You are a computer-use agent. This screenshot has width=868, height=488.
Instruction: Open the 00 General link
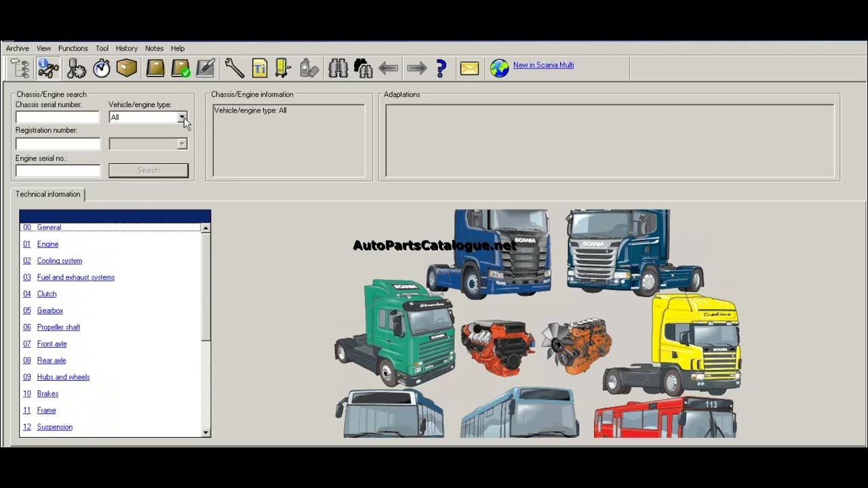(x=42, y=228)
